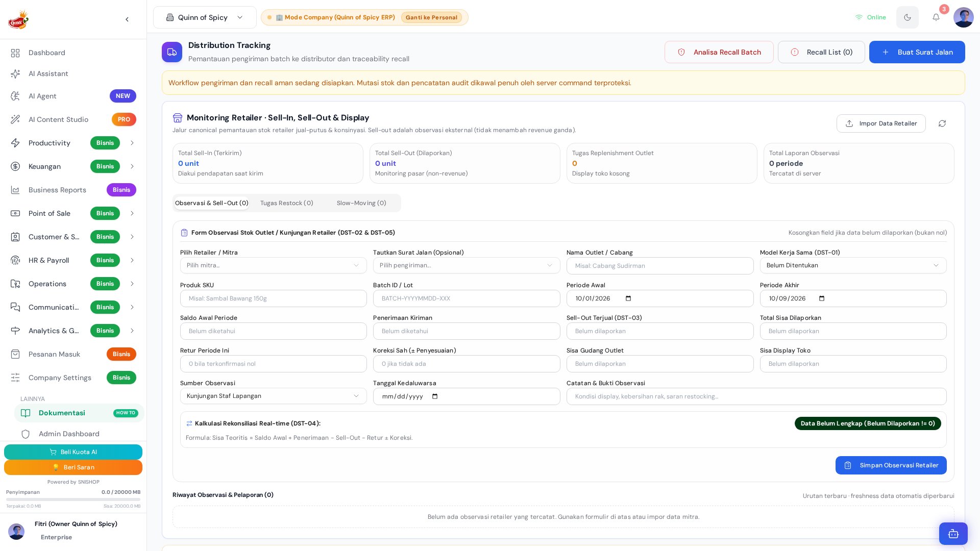Image resolution: width=980 pixels, height=551 pixels.
Task: Click the AI Content Studio wand icon
Action: (x=15, y=119)
